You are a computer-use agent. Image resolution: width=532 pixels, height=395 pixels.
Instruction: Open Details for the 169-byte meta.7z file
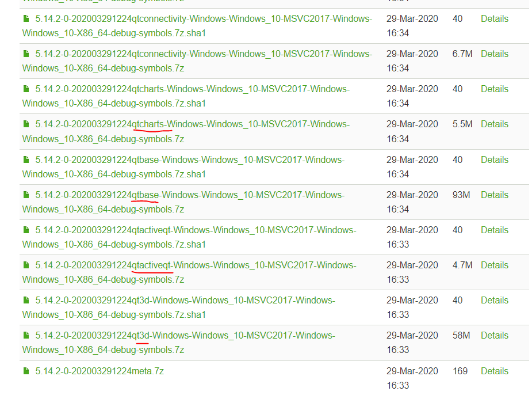click(x=495, y=371)
